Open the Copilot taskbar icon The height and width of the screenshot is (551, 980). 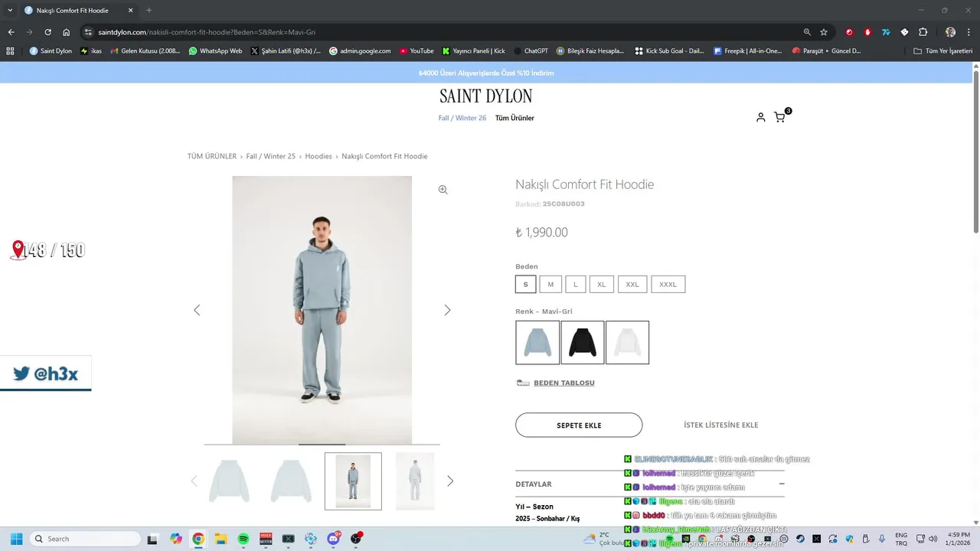pos(176,539)
